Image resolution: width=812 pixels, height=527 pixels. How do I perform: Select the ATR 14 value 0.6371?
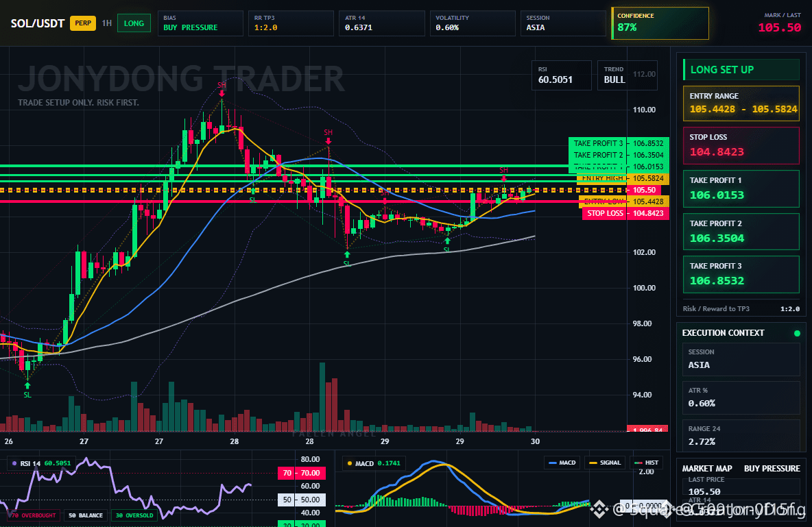pos(359,27)
